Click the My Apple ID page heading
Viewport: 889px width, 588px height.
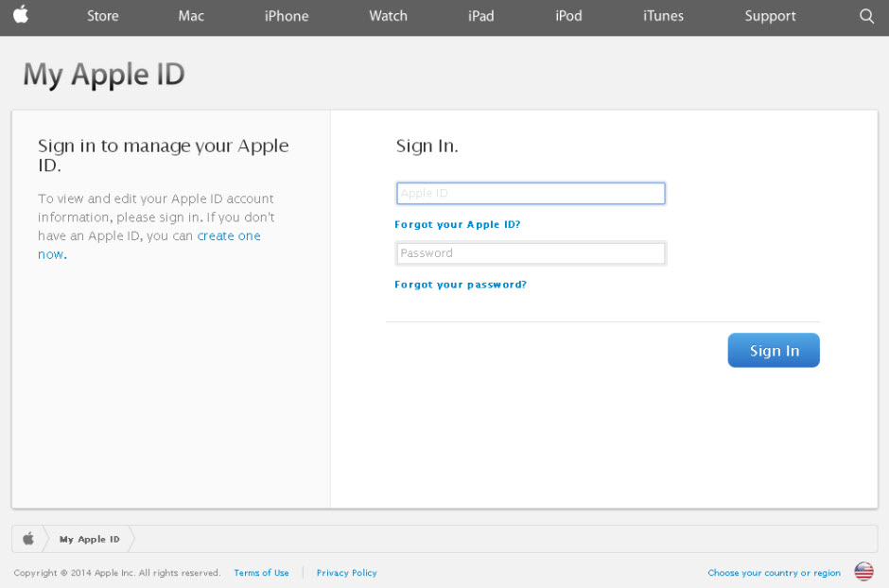click(x=104, y=74)
